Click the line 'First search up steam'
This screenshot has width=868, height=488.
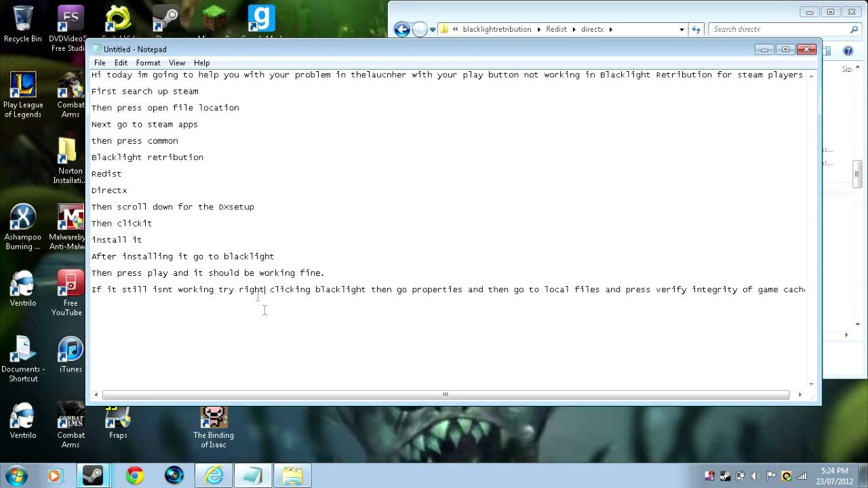click(x=145, y=91)
